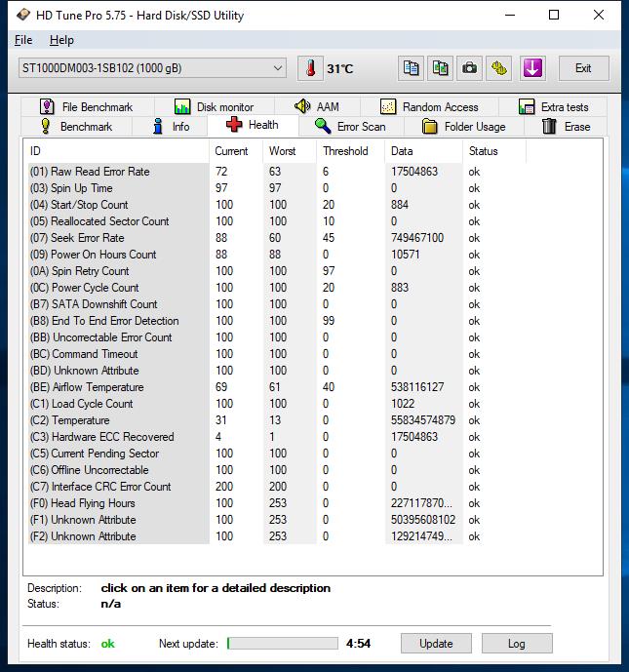This screenshot has height=672, width=629.
Task: Open the File Benchmark tab
Action: point(87,106)
